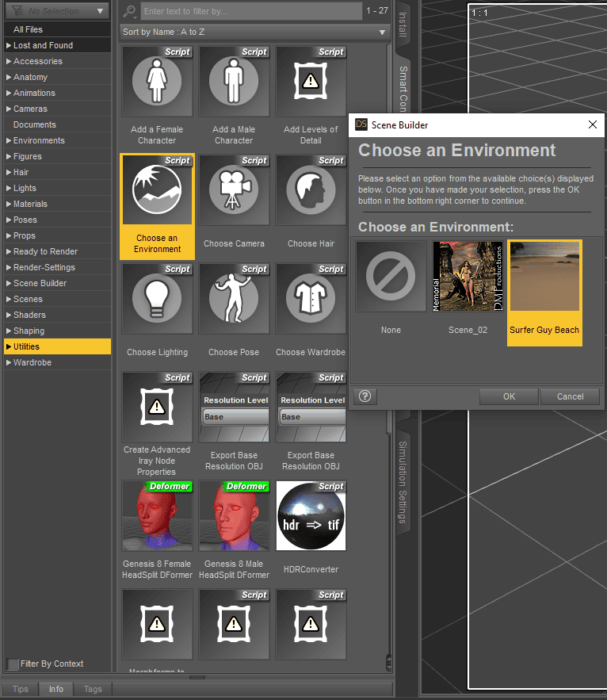This screenshot has height=700, width=607.
Task: Select the Add Levels of Detail script icon
Action: coord(311,82)
